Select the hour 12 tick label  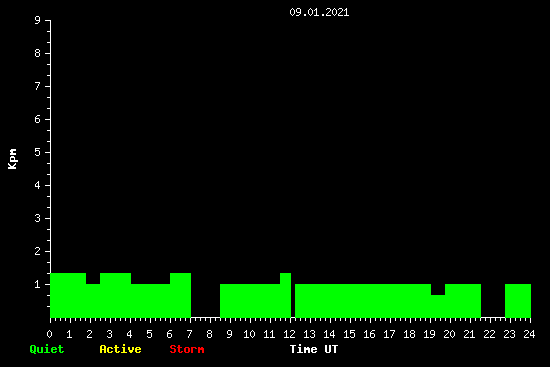(x=289, y=334)
